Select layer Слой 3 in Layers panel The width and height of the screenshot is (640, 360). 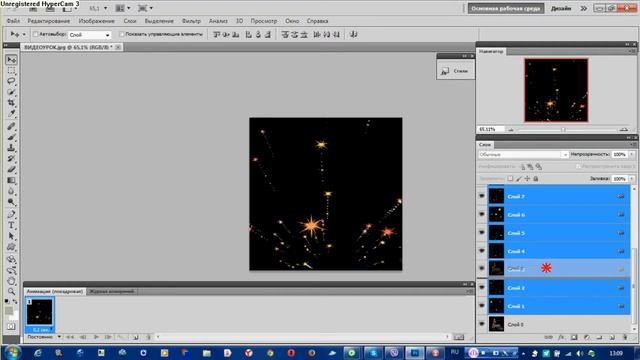coord(559,269)
